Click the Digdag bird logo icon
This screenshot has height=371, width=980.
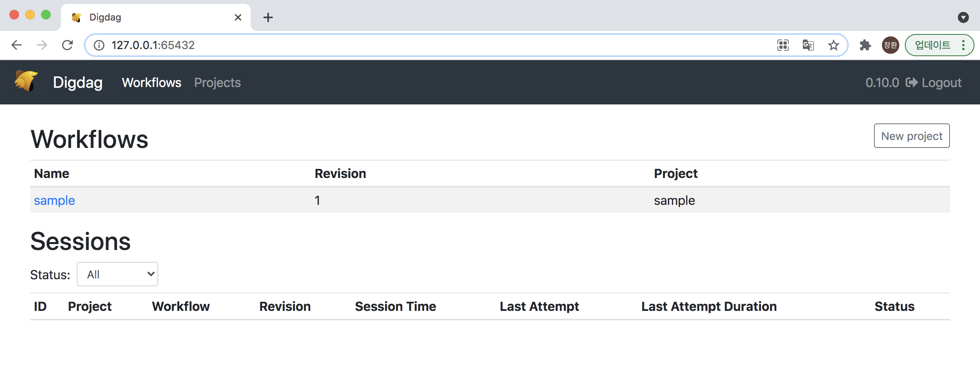coord(26,81)
